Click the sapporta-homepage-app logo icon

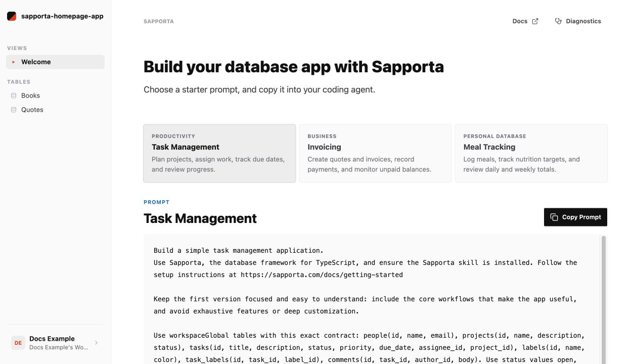[x=12, y=16]
